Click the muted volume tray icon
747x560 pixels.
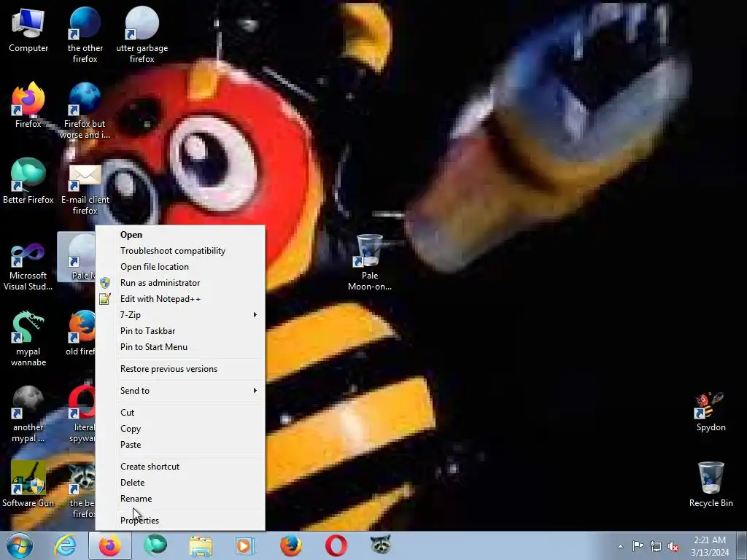point(673,546)
